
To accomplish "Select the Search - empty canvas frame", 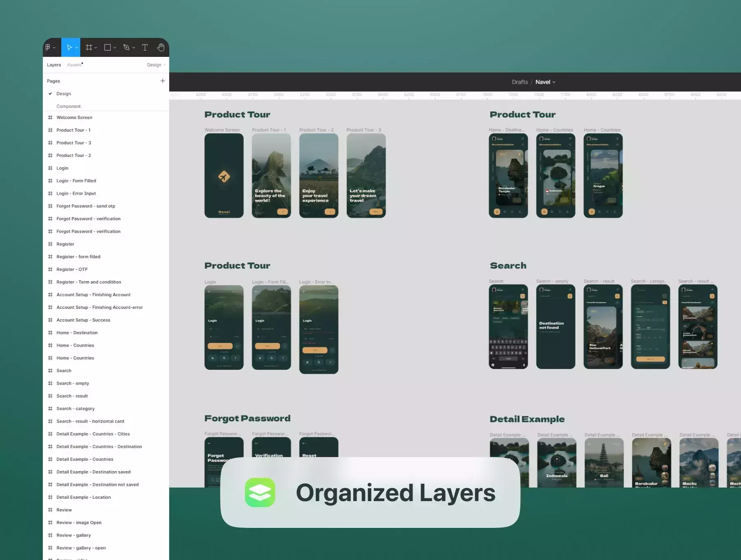I will point(556,327).
